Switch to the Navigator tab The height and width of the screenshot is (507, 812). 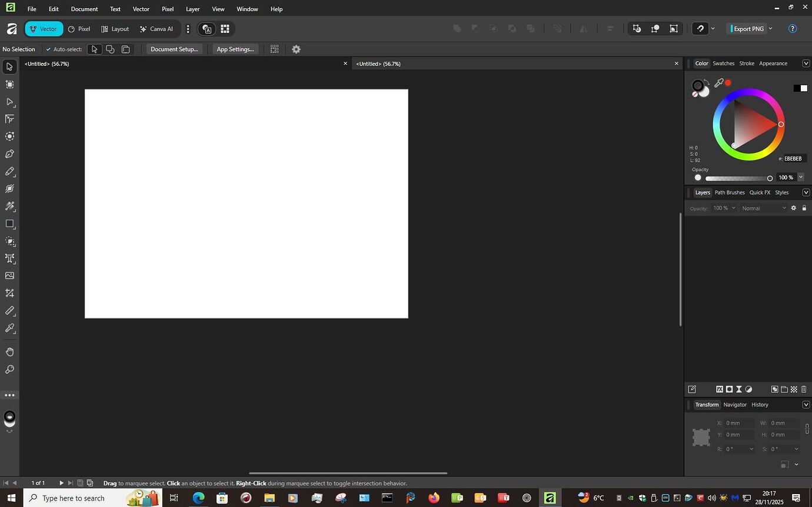point(735,405)
